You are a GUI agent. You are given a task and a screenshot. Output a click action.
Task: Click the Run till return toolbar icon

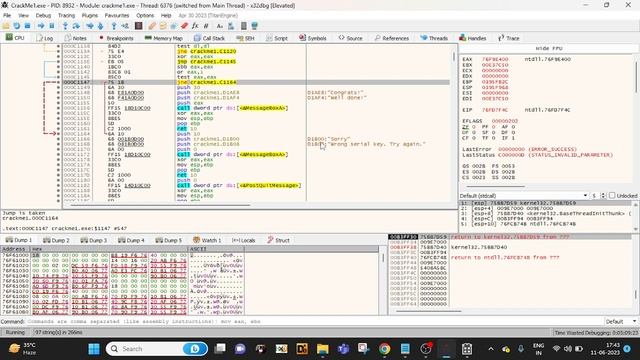click(114, 26)
